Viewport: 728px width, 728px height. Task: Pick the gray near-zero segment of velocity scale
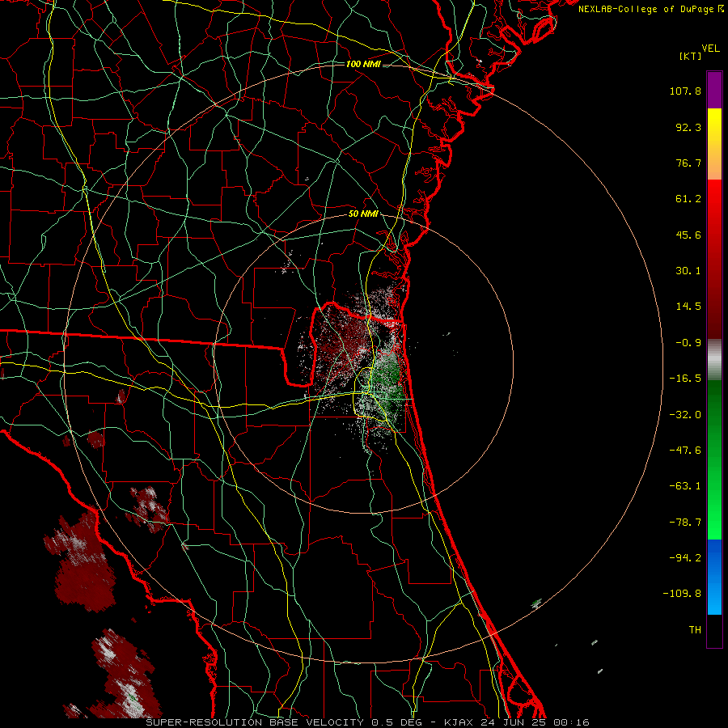tap(714, 360)
